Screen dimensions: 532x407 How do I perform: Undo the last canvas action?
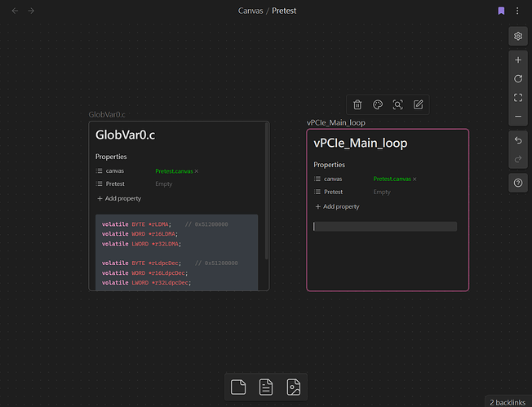tap(518, 140)
